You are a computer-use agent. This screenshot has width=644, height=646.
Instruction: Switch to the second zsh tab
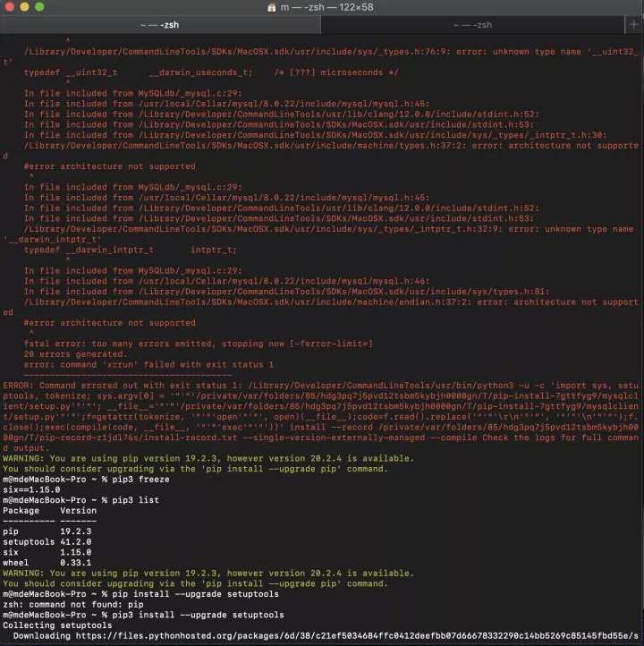(x=470, y=25)
